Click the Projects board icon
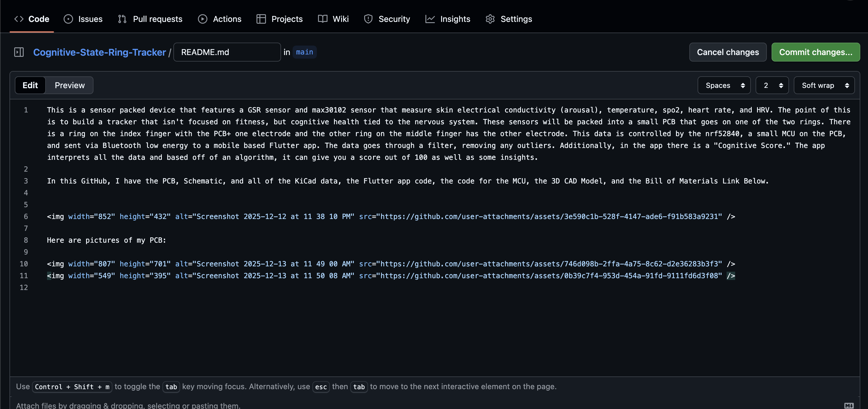Viewport: 868px width, 409px height. click(261, 19)
